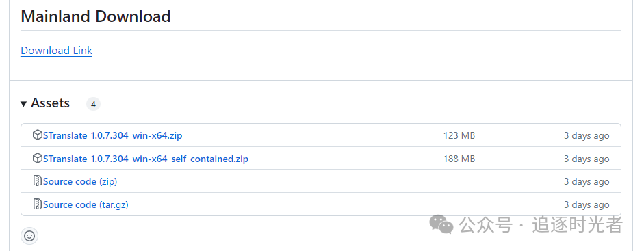644x251 pixels.
Task: Click the 3 days ago timestamp for win-x64.zip
Action: coord(587,135)
